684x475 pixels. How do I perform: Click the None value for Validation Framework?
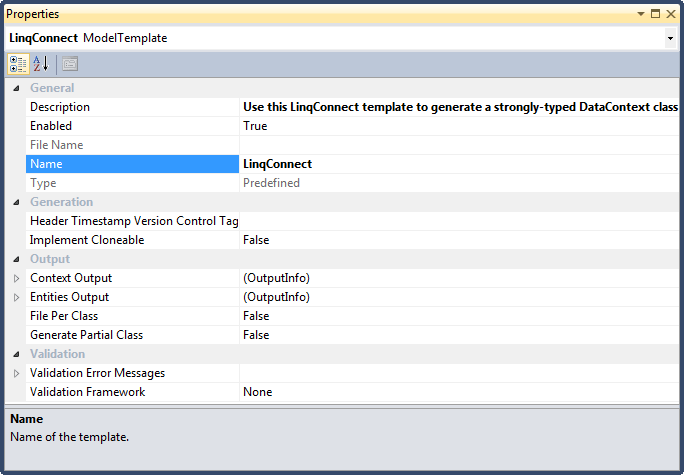click(258, 392)
